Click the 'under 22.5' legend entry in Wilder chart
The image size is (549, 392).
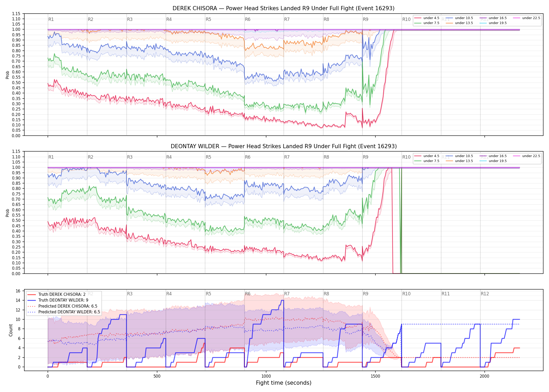pos(527,156)
